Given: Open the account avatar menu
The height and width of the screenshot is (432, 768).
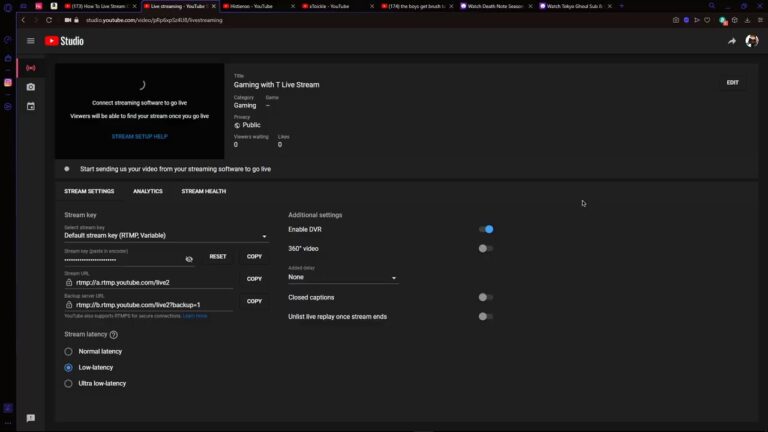Looking at the screenshot, I should [x=752, y=41].
